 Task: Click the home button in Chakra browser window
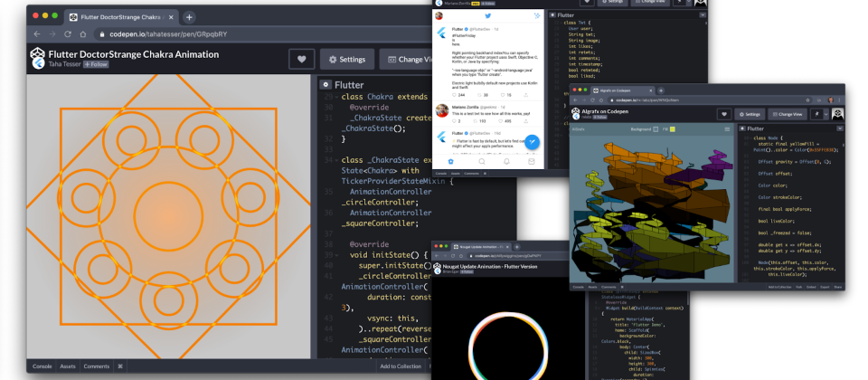coord(83,33)
